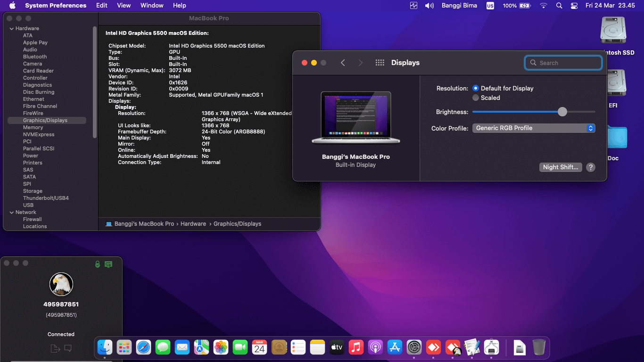
Task: Open the Color Profile dropdown
Action: [533, 128]
